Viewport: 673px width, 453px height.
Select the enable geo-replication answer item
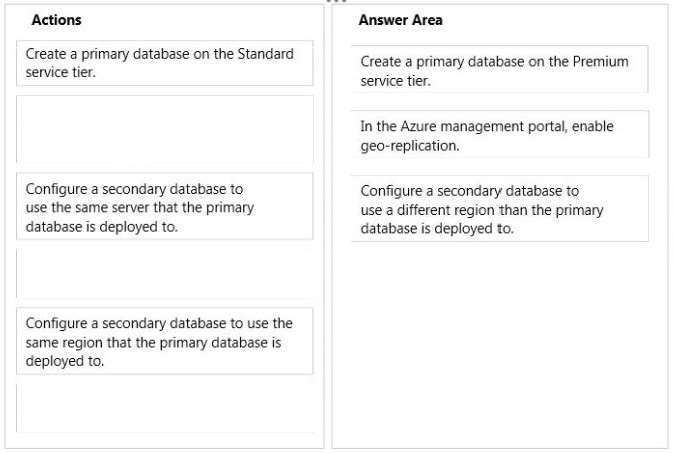coord(500,134)
